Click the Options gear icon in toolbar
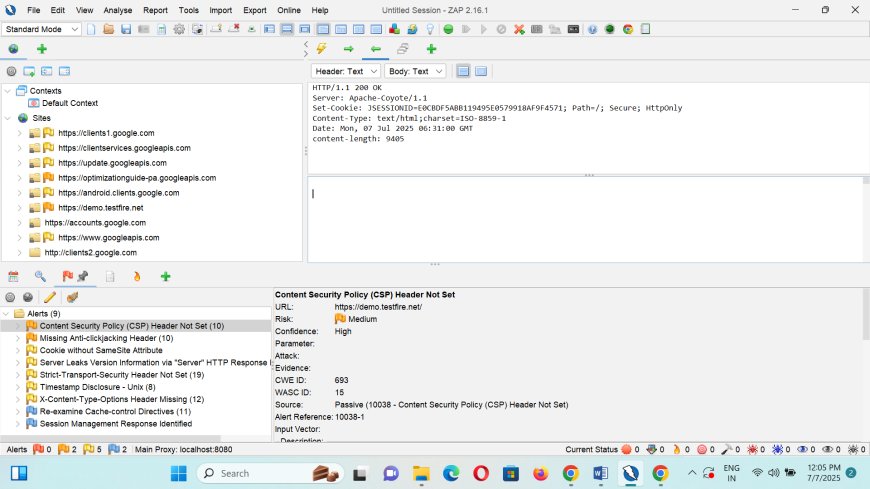870x489 pixels. pyautogui.click(x=179, y=29)
